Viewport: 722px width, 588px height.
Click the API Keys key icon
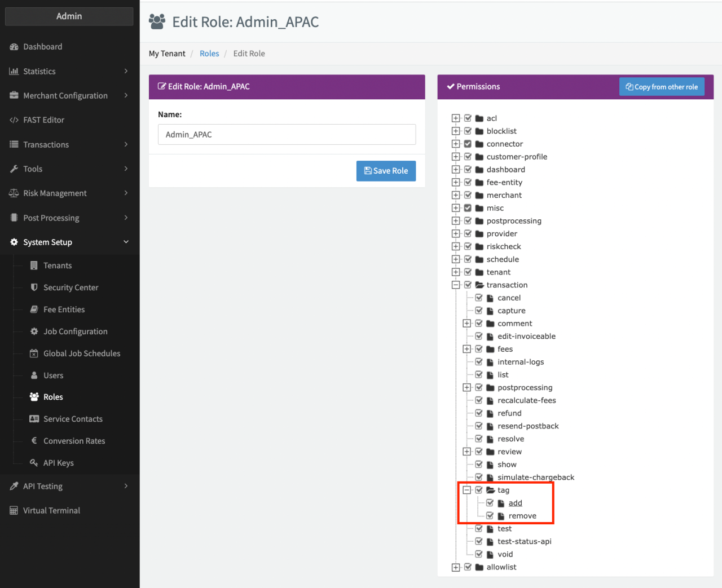click(x=34, y=463)
